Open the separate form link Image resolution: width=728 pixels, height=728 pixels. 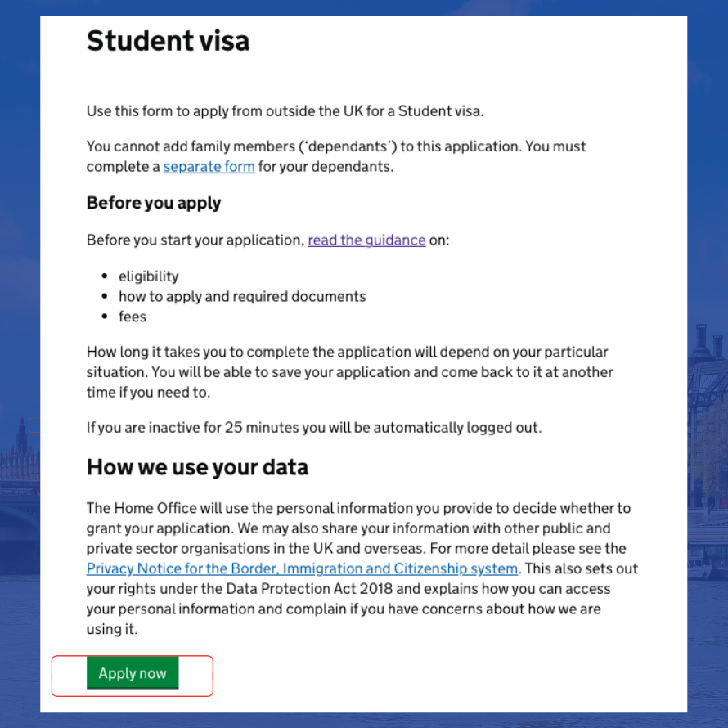coord(209,166)
